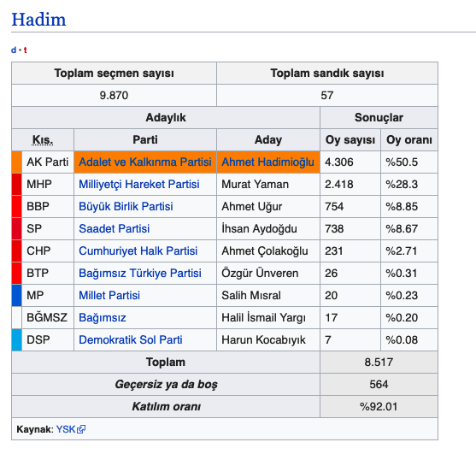Screen dimensions: 476x454
Task: Click the Parti column header
Action: [145, 139]
